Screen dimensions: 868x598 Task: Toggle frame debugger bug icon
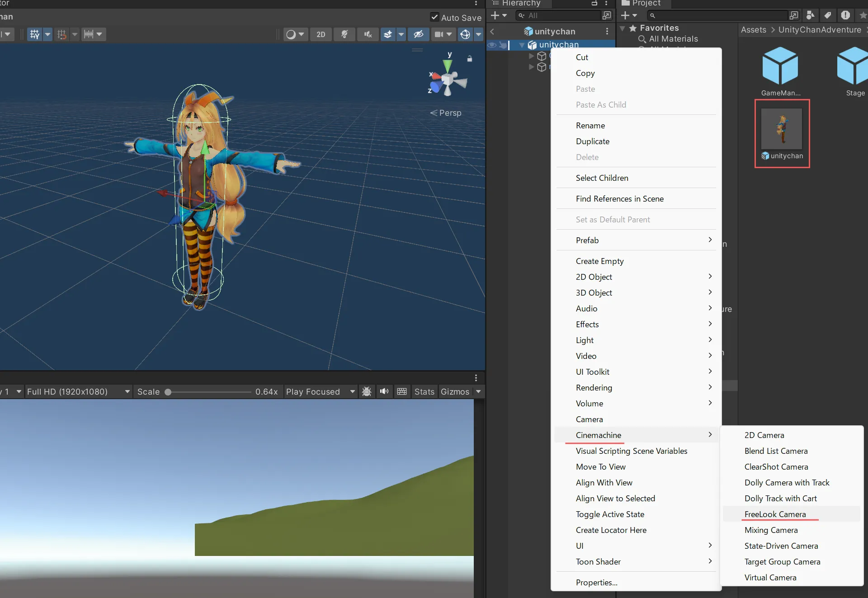pyautogui.click(x=367, y=391)
